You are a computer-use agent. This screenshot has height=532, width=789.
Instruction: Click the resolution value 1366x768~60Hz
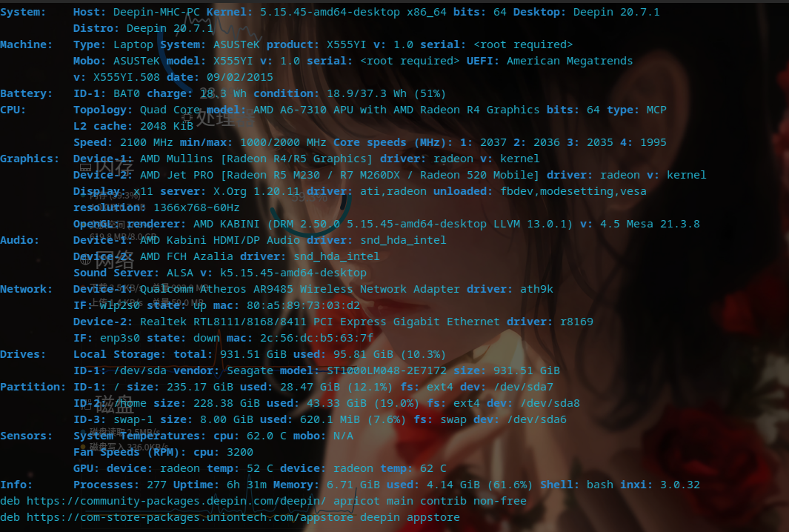click(x=196, y=207)
